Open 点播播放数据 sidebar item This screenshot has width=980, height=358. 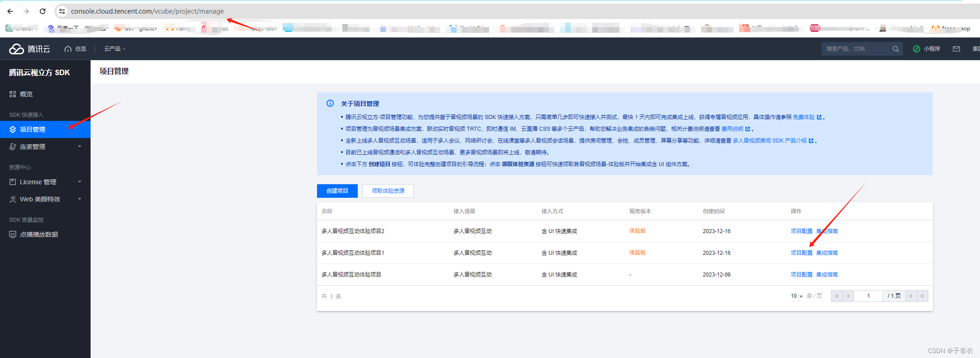coord(45,234)
